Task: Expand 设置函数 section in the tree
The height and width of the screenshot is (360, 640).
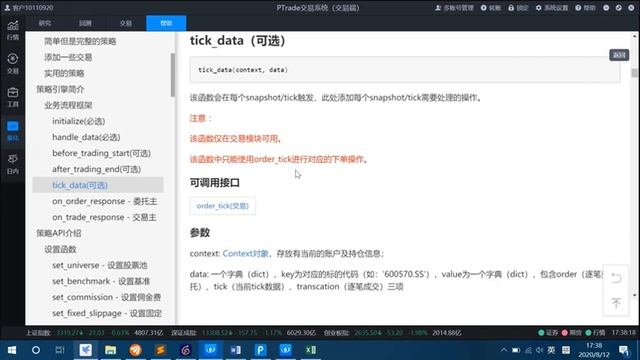Action: click(x=60, y=249)
